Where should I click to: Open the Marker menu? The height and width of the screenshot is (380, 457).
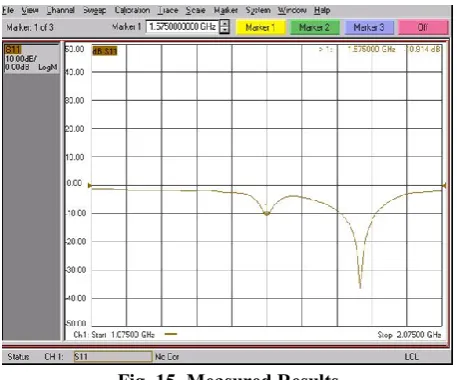226,10
